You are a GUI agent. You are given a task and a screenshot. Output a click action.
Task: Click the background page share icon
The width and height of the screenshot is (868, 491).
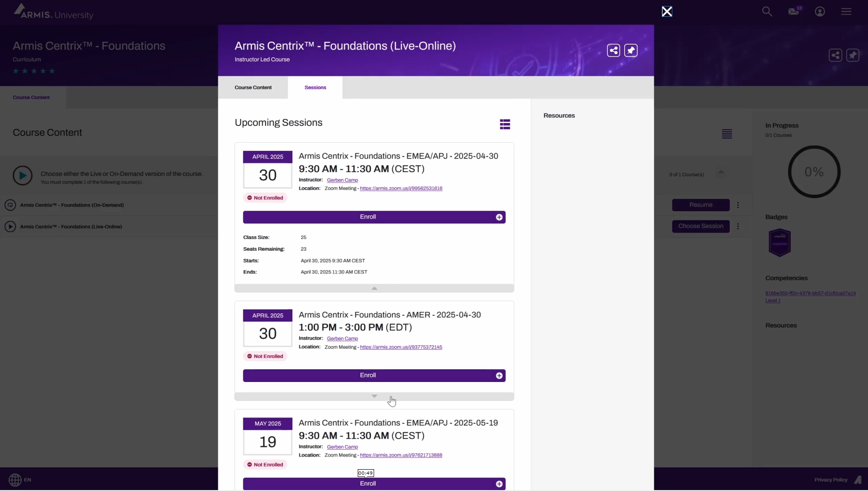coord(835,55)
